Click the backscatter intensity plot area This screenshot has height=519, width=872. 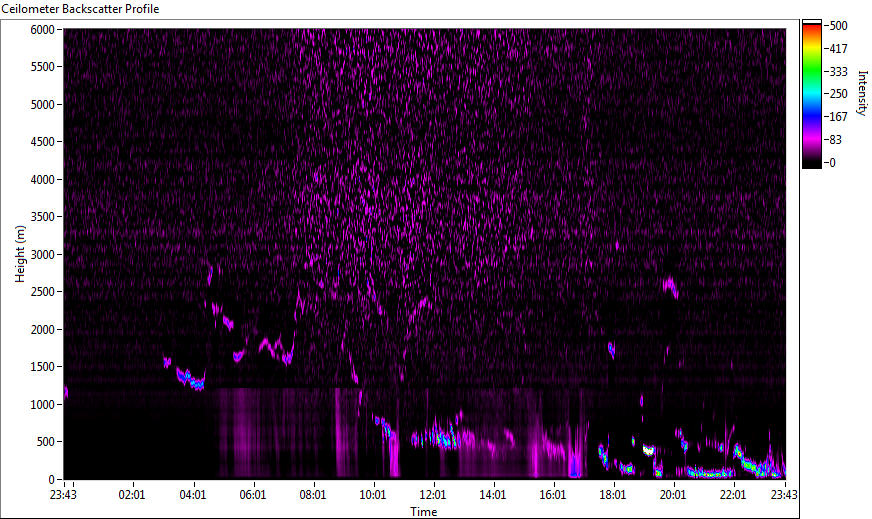click(425, 254)
